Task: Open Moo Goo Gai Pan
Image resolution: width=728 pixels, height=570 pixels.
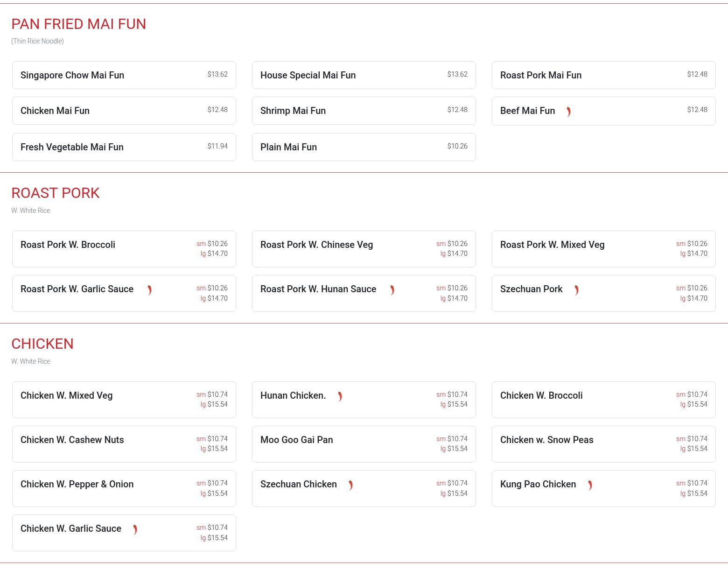Action: pyautogui.click(x=364, y=444)
